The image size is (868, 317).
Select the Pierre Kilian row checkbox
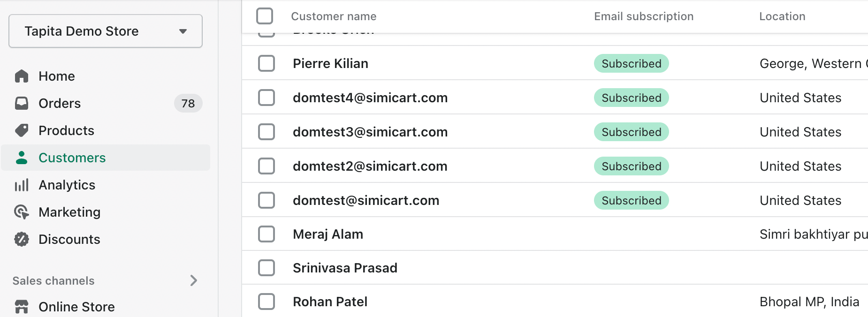coord(266,63)
